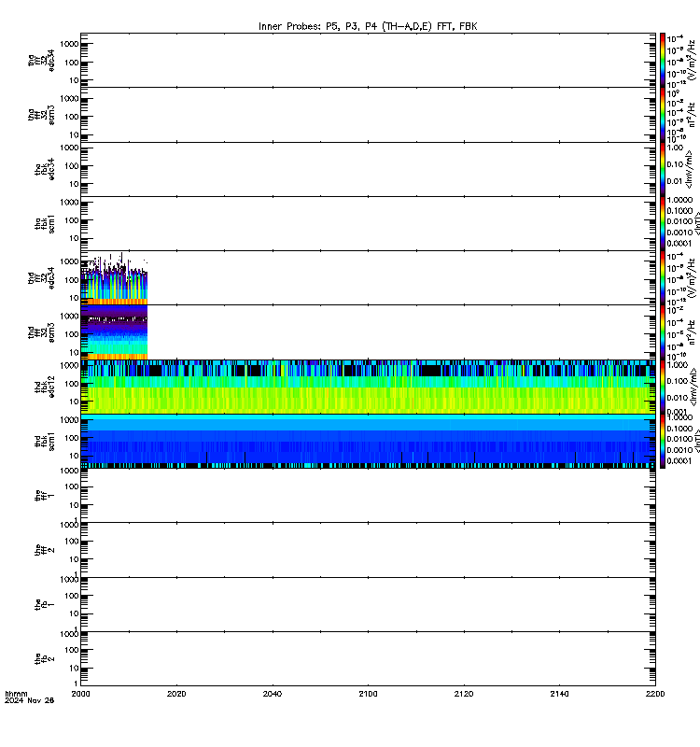
Task: Click '(V/m)²/Hz' unit label of tha edc34 color bar
Action: pyautogui.click(x=693, y=60)
